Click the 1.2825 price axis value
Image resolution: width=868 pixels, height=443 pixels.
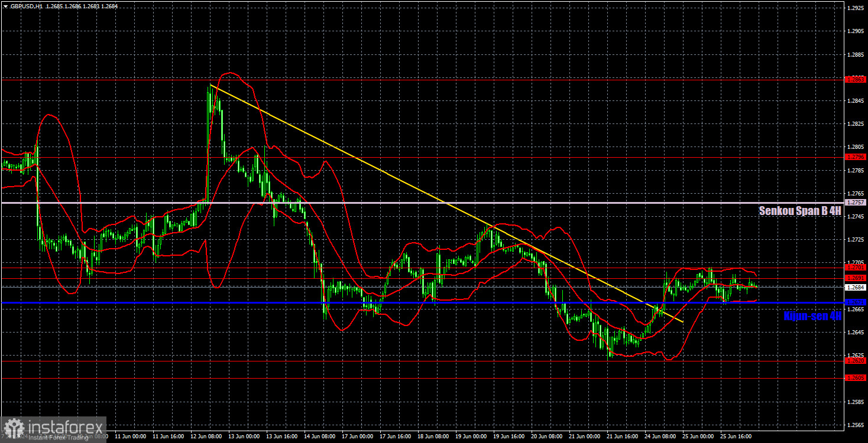(x=856, y=124)
